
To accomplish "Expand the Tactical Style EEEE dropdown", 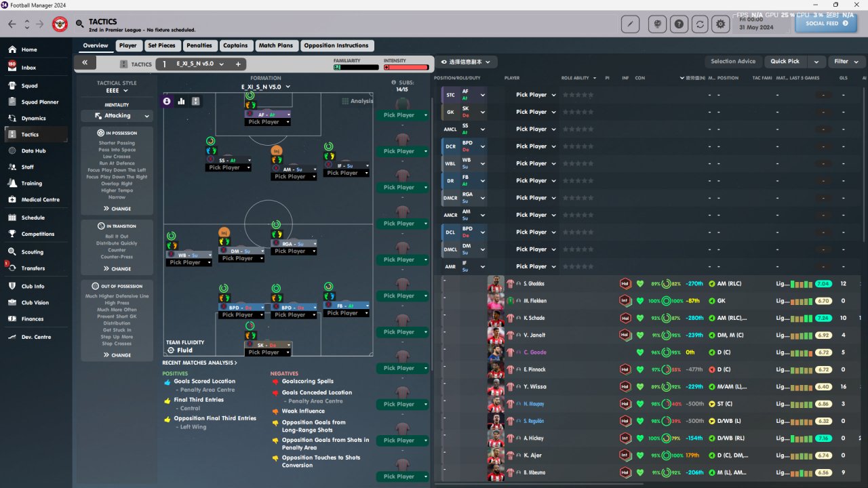I will [117, 91].
